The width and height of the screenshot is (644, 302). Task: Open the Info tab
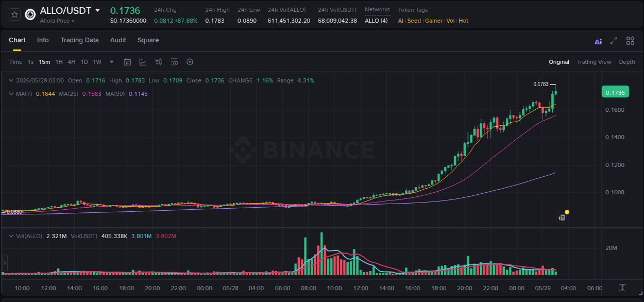click(43, 40)
